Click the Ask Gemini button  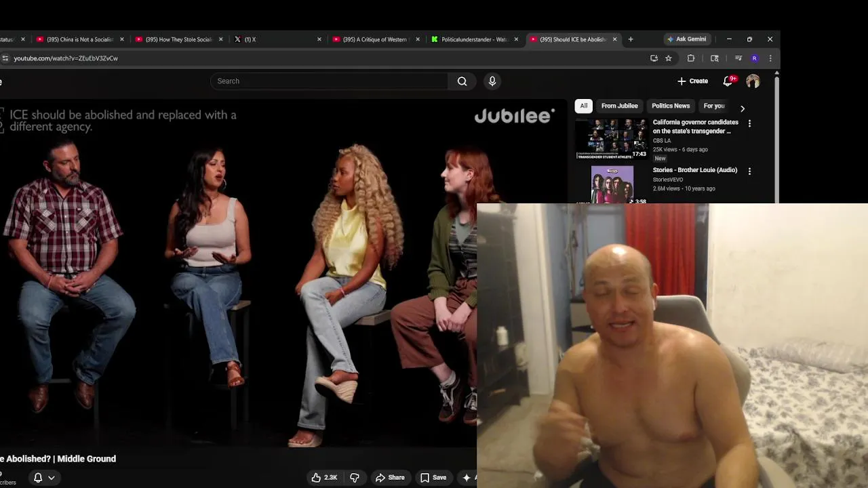(687, 39)
